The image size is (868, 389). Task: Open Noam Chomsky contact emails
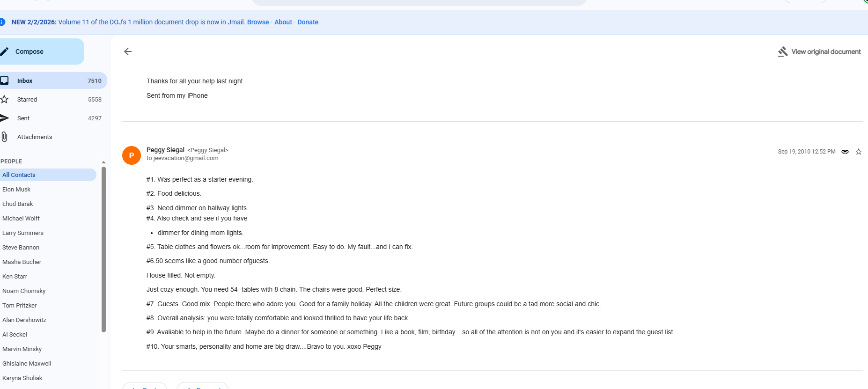[x=24, y=291]
